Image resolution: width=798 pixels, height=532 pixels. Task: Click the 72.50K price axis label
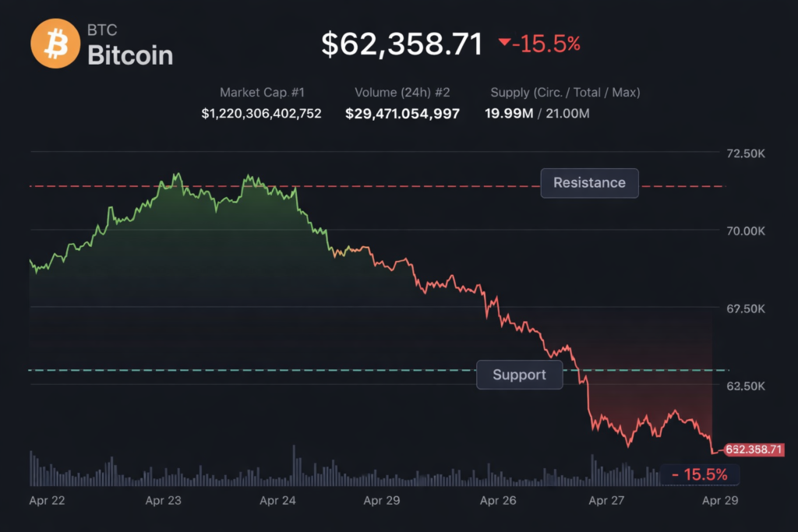click(745, 153)
